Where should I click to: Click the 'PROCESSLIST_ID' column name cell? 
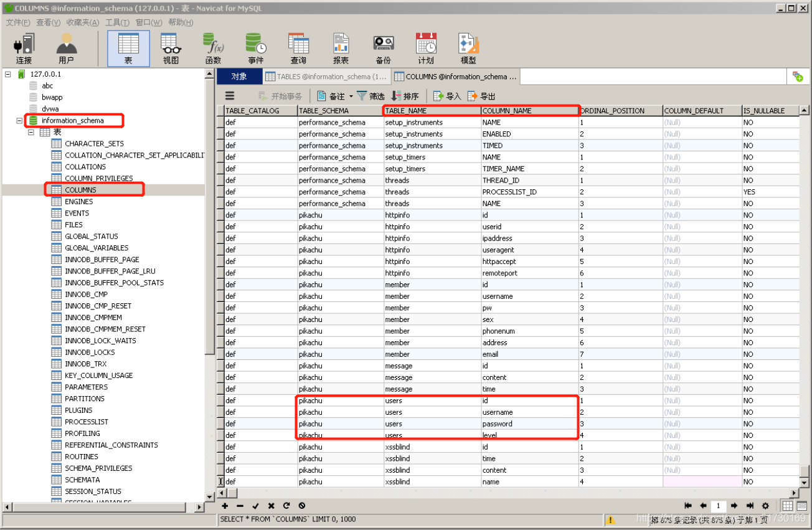point(529,192)
